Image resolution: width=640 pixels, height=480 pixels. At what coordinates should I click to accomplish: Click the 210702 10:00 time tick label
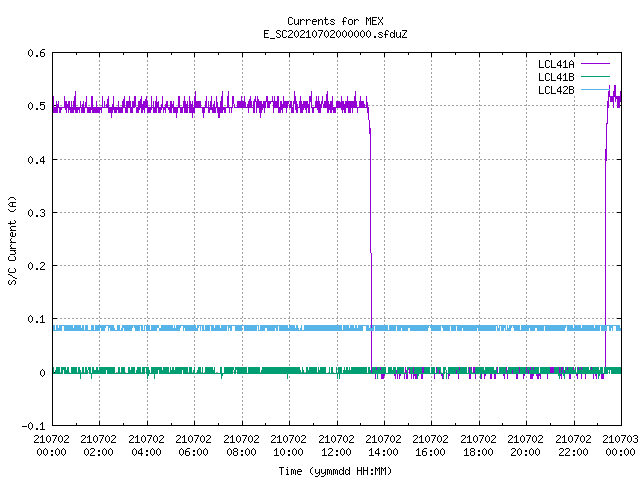click(x=288, y=445)
